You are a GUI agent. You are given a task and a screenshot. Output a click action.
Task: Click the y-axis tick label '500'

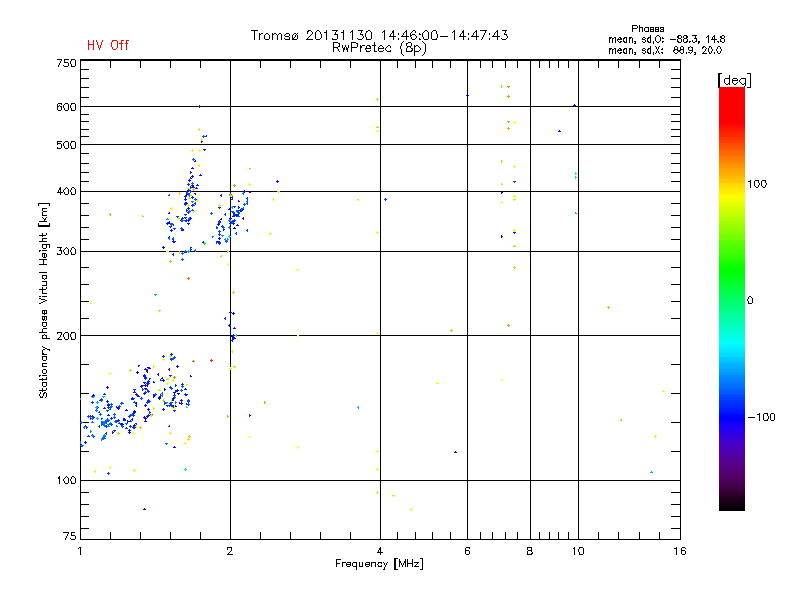point(66,145)
